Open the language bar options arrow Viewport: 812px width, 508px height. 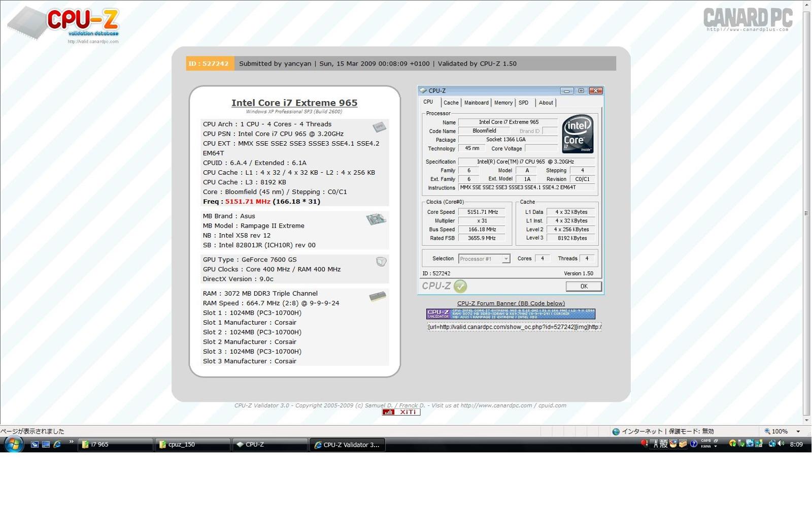pyautogui.click(x=716, y=447)
